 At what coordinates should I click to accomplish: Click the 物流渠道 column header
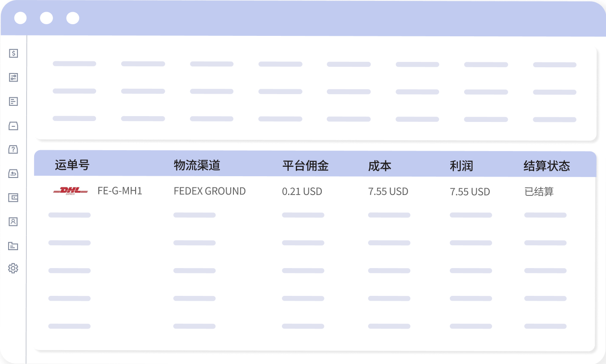pos(197,165)
